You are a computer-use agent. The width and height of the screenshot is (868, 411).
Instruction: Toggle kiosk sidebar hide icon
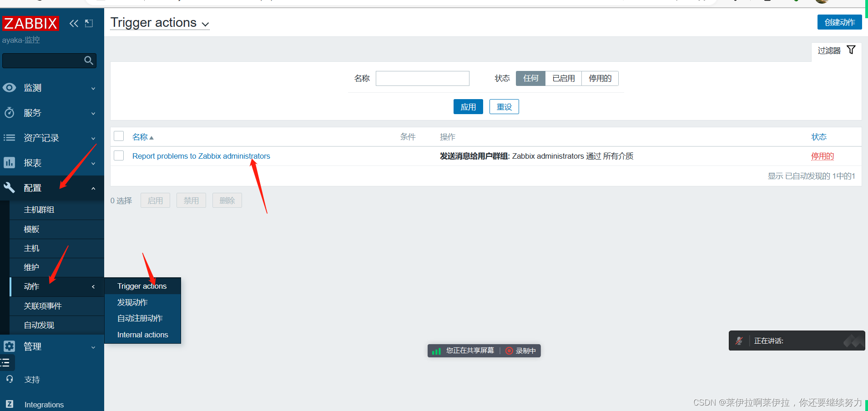point(89,23)
